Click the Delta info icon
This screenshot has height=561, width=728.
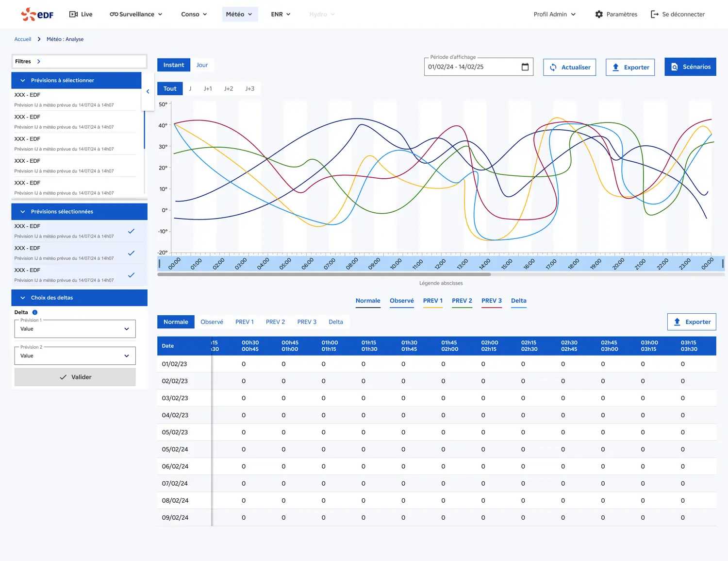coord(35,312)
